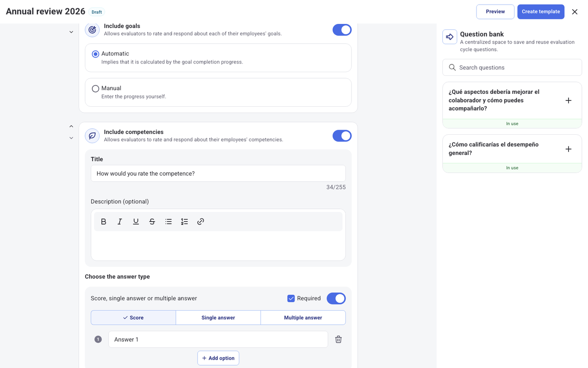Switch answer type to Multiple answer
Viewport: 588px width, 368px height.
[303, 318]
